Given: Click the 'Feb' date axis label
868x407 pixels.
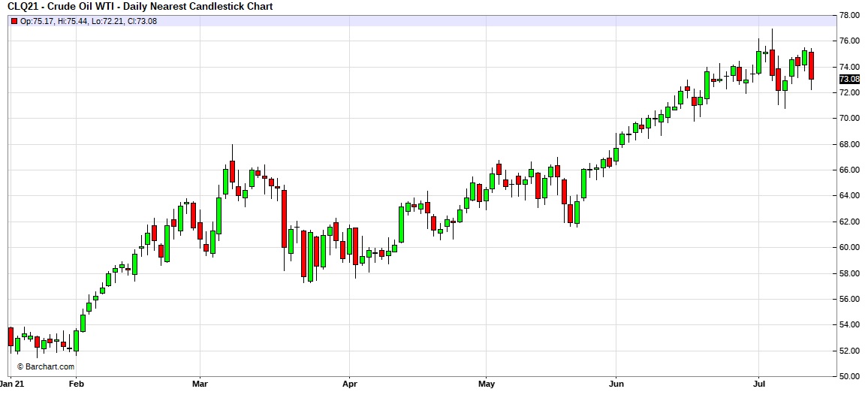Looking at the screenshot, I should click(77, 383).
